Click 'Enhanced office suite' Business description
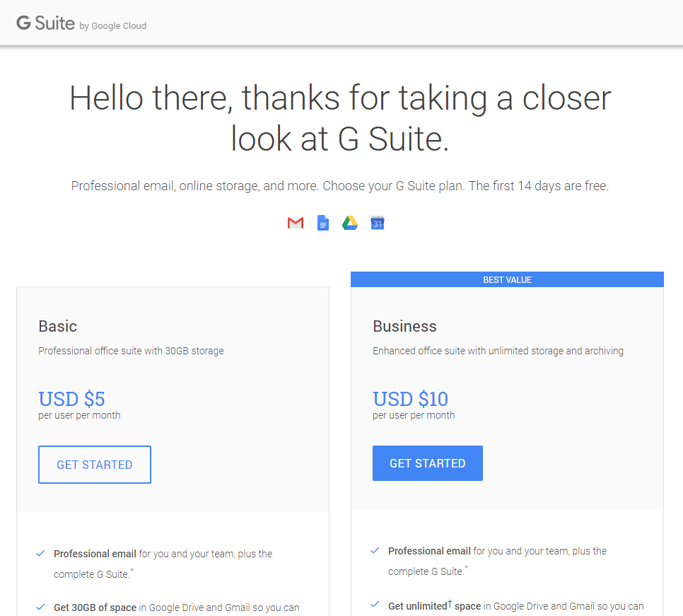Image resolution: width=683 pixels, height=616 pixels. tap(498, 351)
